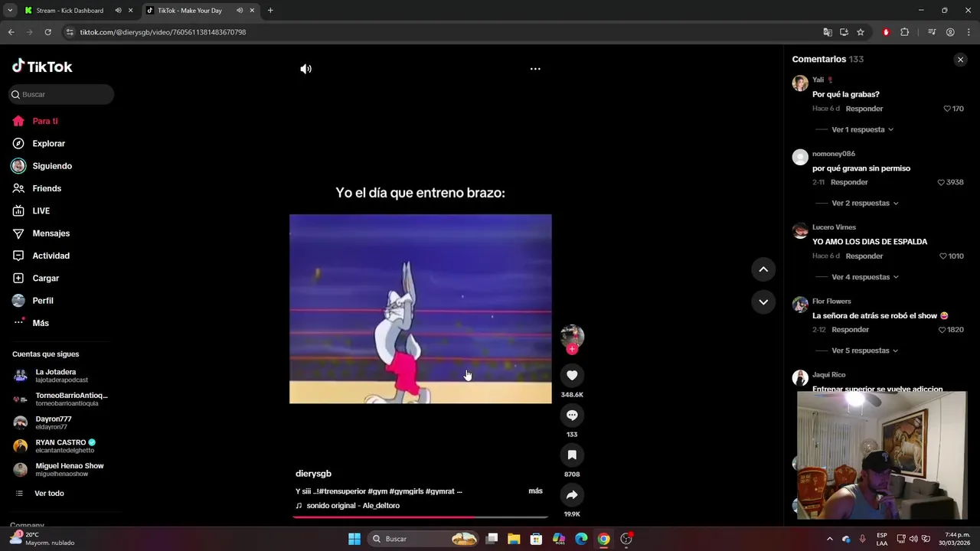Click the Bugs Bunny video frame
Screen dimensions: 980x551
420,309
